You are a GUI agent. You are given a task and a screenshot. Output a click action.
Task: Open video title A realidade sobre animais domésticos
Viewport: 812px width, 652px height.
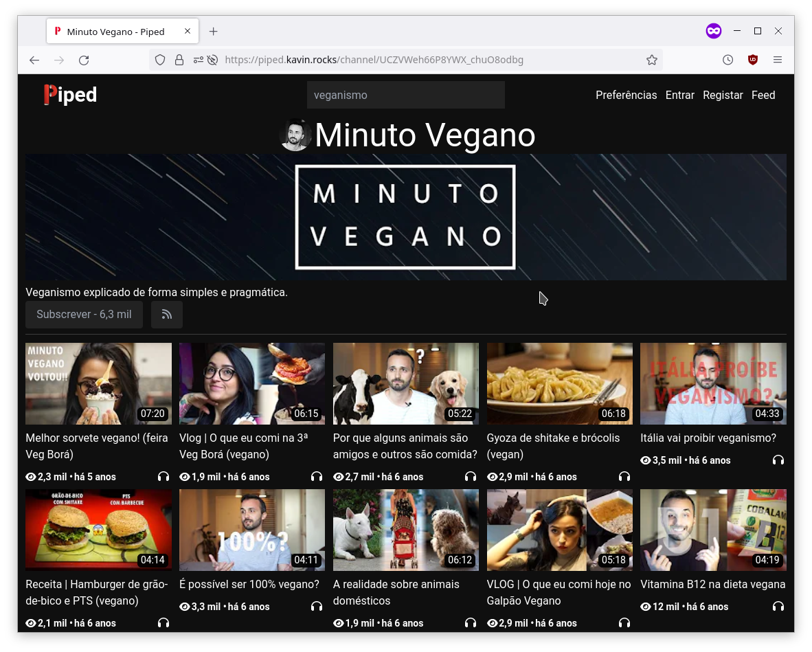tap(396, 593)
